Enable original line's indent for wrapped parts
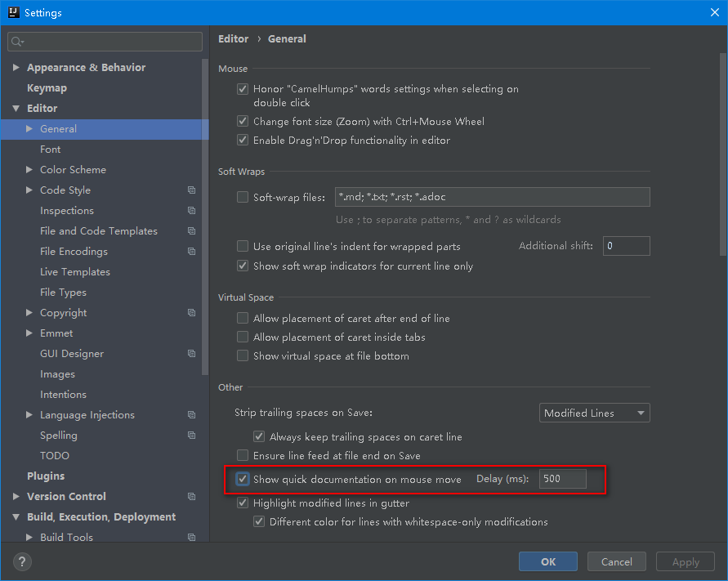Viewport: 728px width, 581px height. click(x=243, y=246)
